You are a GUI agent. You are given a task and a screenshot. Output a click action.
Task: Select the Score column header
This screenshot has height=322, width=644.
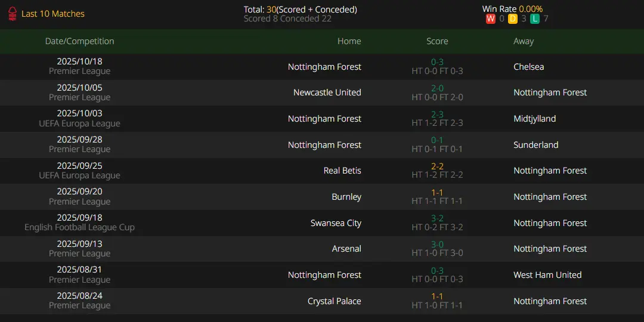click(x=438, y=41)
